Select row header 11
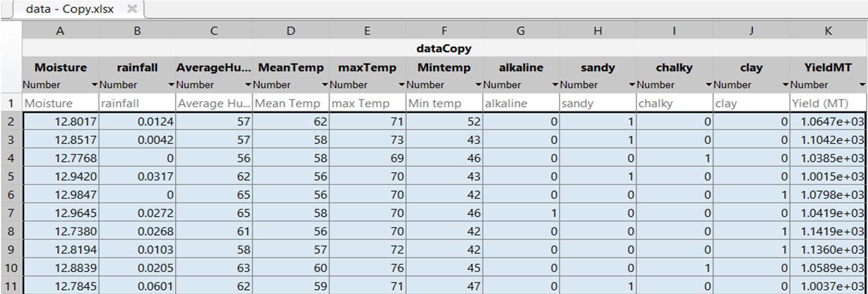 [x=11, y=286]
